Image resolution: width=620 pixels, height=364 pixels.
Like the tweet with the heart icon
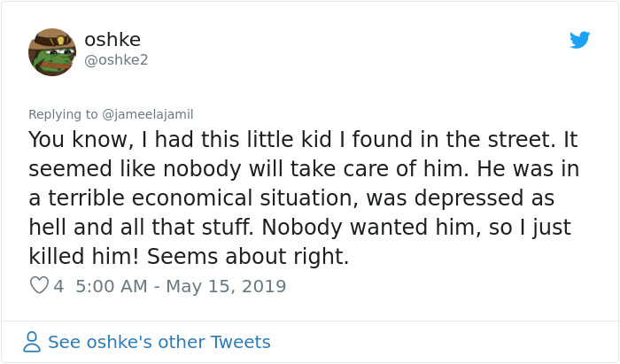pos(39,286)
